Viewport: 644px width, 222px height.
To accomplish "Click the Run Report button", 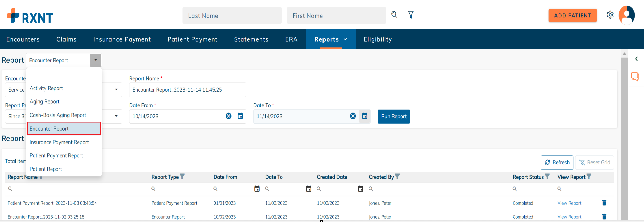I will [x=394, y=116].
